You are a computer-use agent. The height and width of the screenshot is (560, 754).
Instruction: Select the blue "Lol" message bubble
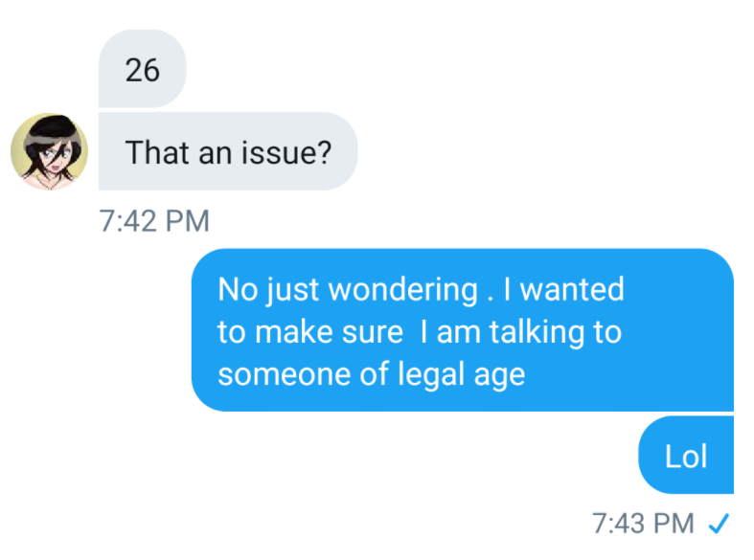point(686,456)
